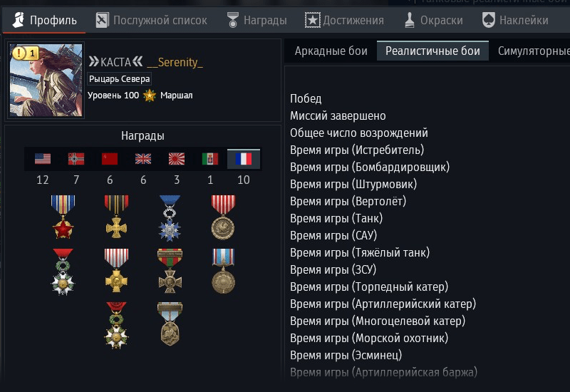Open the Награды tab
The image size is (570, 392).
pos(256,20)
